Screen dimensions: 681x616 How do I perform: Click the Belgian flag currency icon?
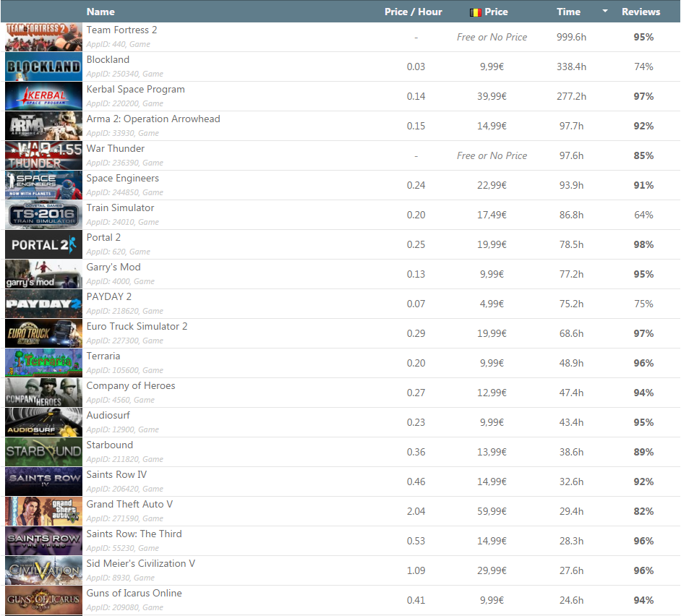coord(476,12)
